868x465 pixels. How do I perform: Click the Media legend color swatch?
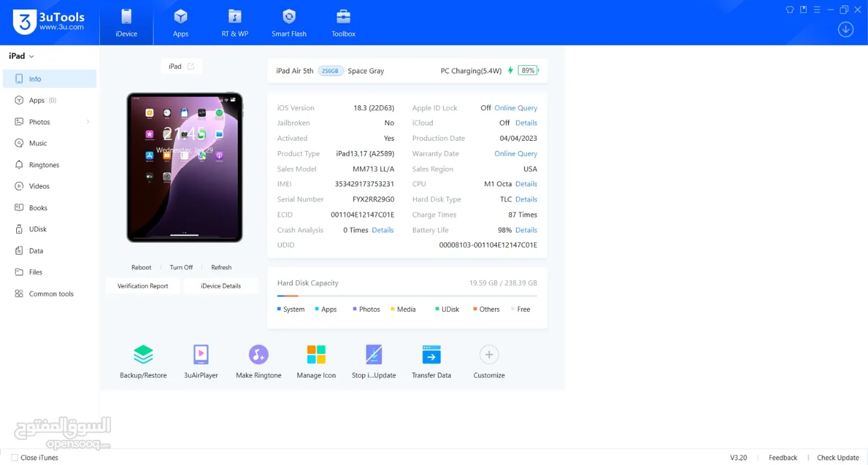392,309
